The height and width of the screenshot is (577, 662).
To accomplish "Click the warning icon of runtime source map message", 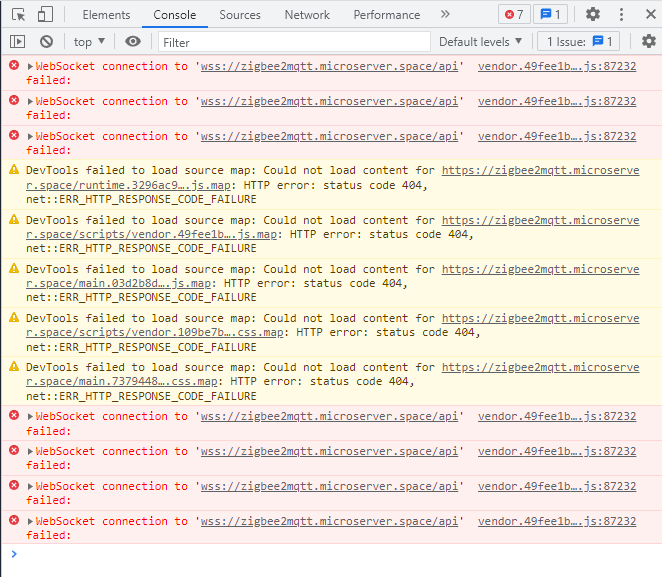I will pyautogui.click(x=14, y=170).
